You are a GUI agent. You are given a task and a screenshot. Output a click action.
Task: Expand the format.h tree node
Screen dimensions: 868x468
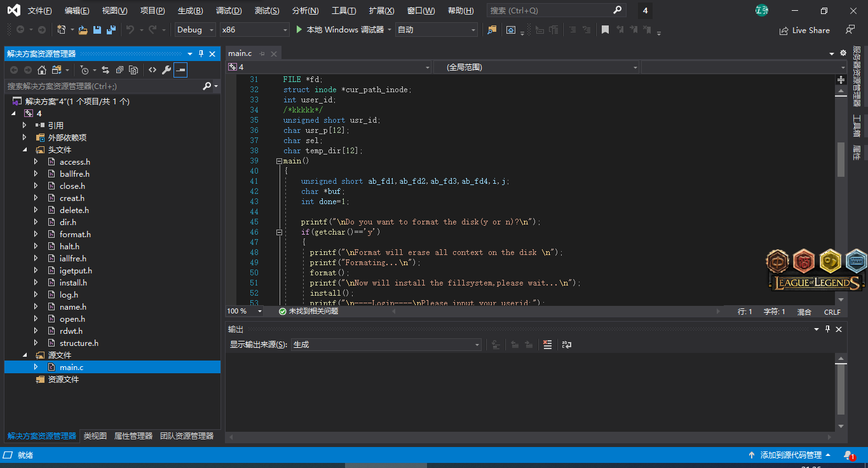[x=36, y=235]
